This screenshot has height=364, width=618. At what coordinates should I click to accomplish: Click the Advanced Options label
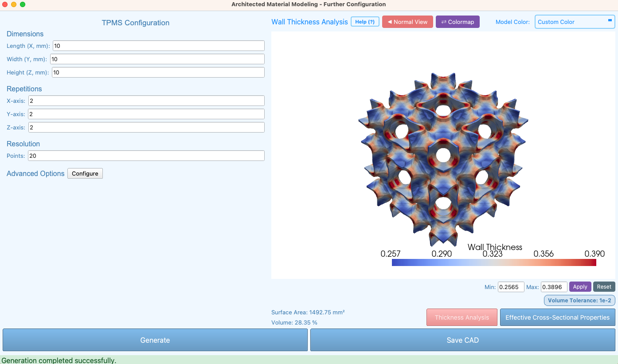tap(35, 173)
